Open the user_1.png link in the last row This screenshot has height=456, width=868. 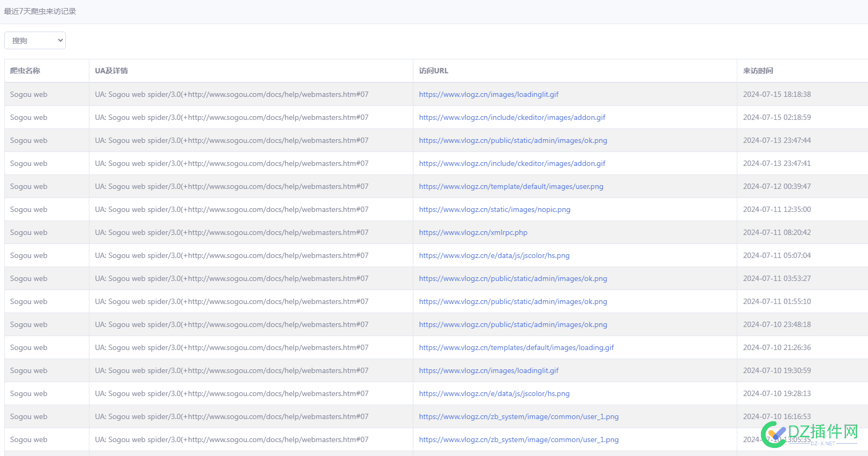tap(519, 439)
